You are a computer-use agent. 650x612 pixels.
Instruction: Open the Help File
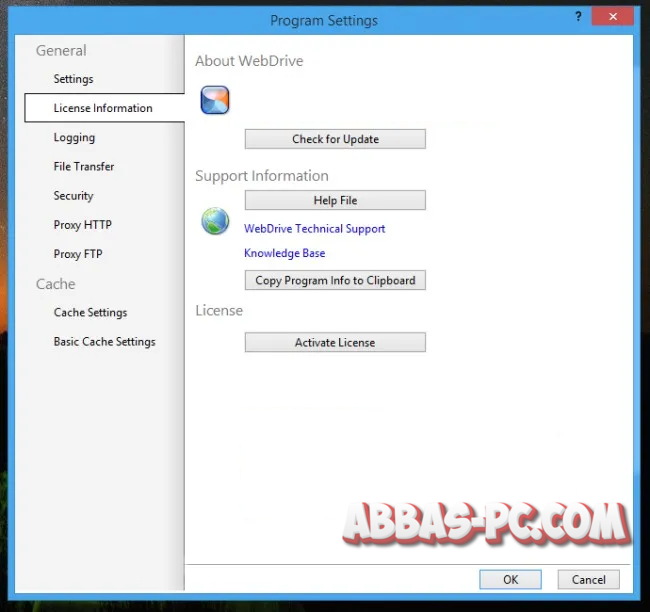(x=335, y=200)
